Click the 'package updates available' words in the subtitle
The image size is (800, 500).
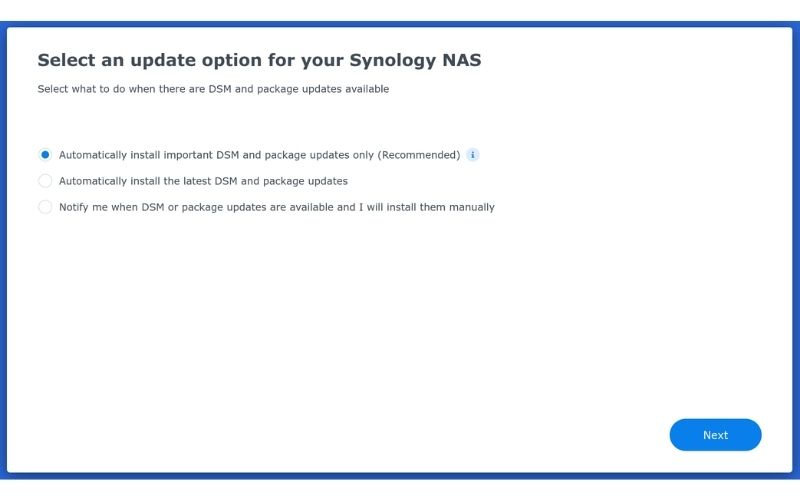[323, 89]
